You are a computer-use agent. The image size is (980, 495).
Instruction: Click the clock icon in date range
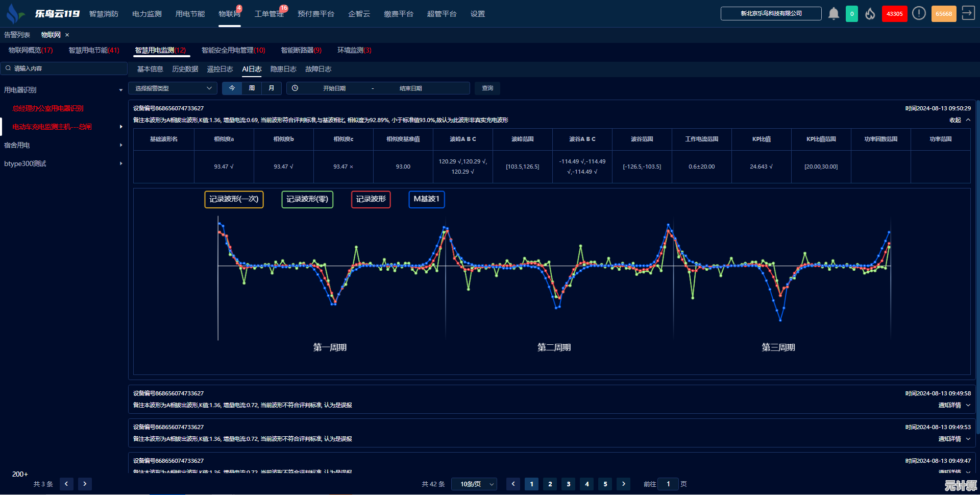[x=295, y=88]
